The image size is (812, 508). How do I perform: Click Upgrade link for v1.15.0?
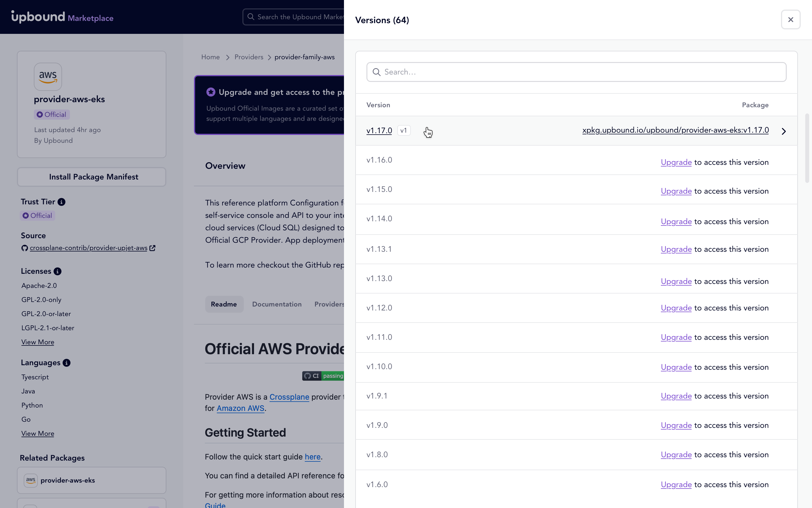676,191
